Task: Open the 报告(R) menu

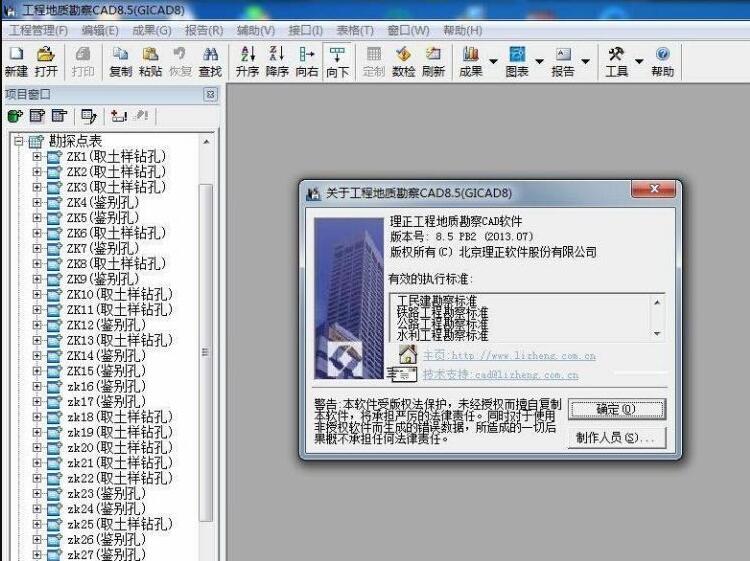Action: (x=204, y=31)
